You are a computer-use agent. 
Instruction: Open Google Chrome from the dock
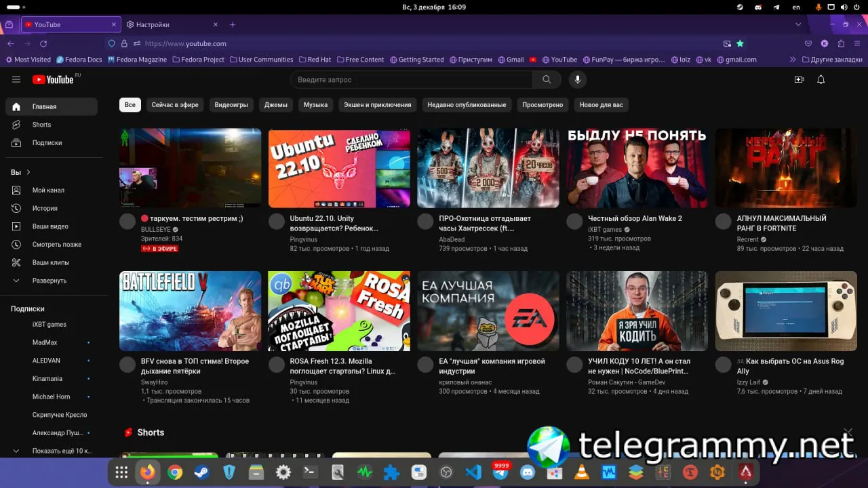point(175,472)
